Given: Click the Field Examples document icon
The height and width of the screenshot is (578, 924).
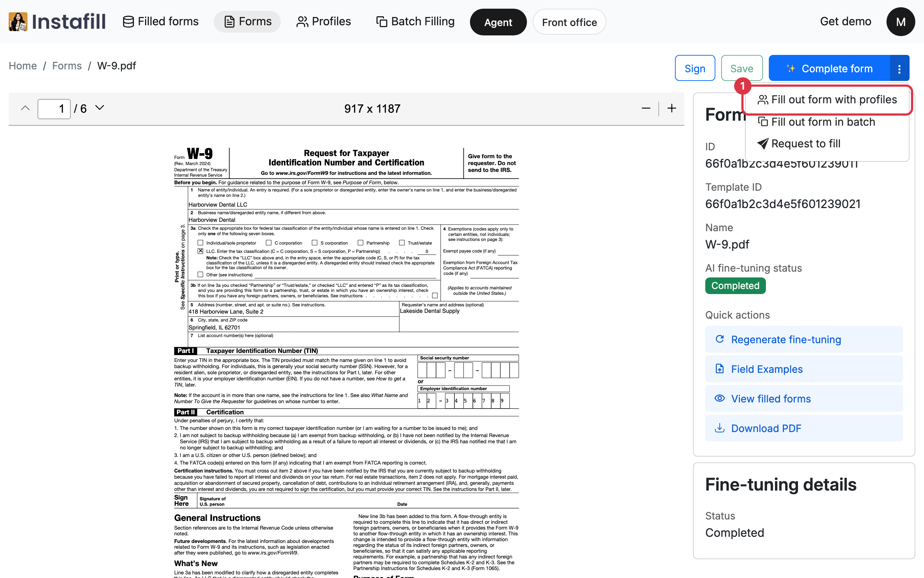Looking at the screenshot, I should (x=719, y=368).
